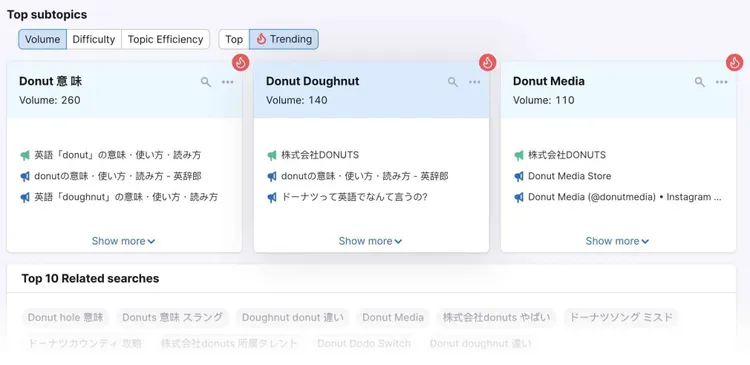The height and width of the screenshot is (365, 750).
Task: Expand Show more on Donut 意味 card
Action: click(x=123, y=241)
